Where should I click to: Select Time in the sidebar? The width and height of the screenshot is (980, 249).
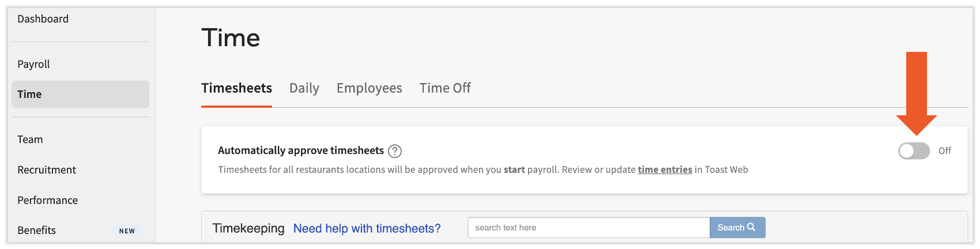[30, 95]
